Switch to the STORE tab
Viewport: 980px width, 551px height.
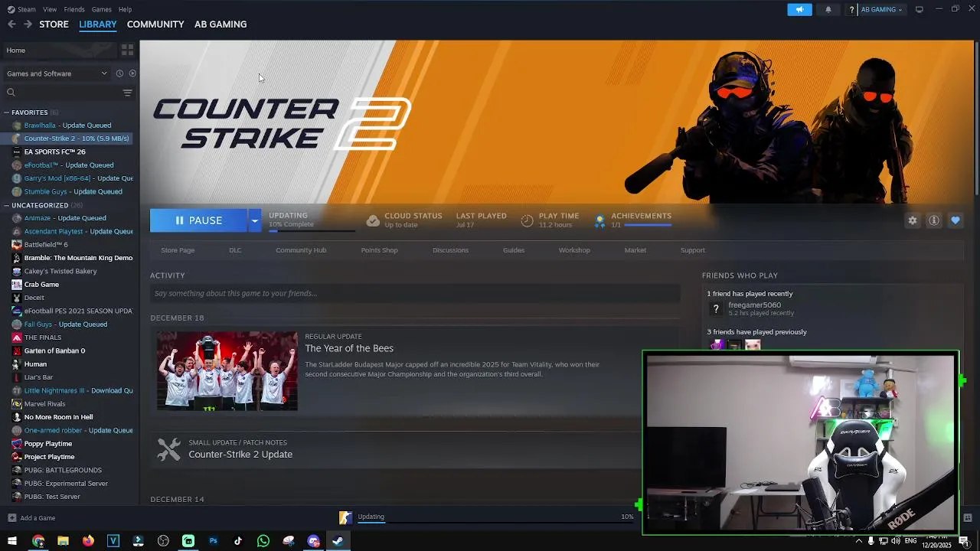tap(54, 24)
